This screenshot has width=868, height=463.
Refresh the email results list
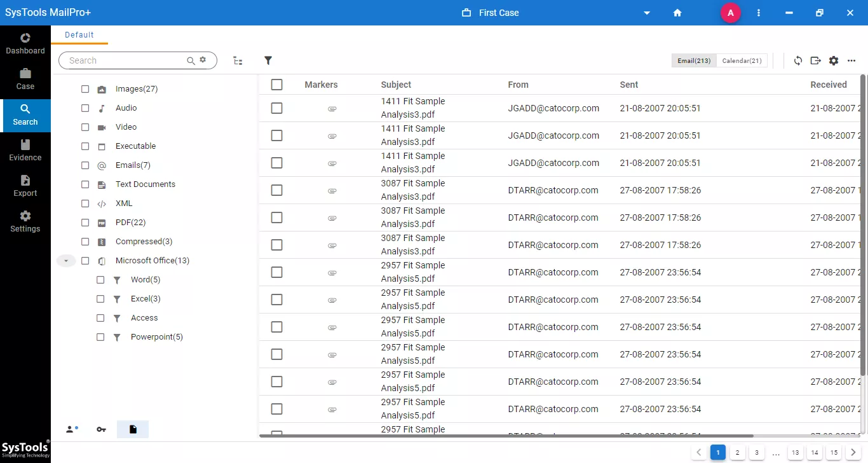click(x=798, y=60)
